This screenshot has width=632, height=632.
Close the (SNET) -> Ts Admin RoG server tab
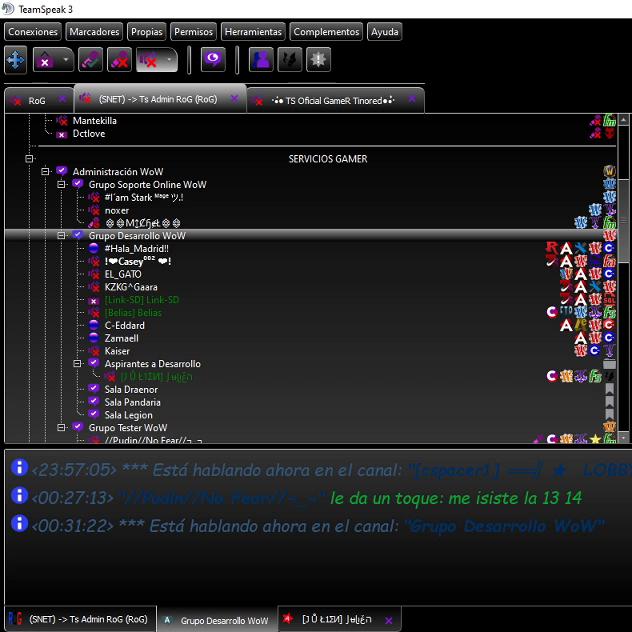[234, 98]
